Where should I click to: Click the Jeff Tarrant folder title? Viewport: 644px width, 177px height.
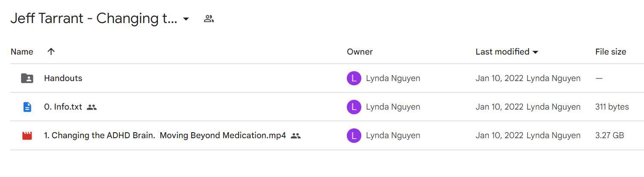click(94, 19)
